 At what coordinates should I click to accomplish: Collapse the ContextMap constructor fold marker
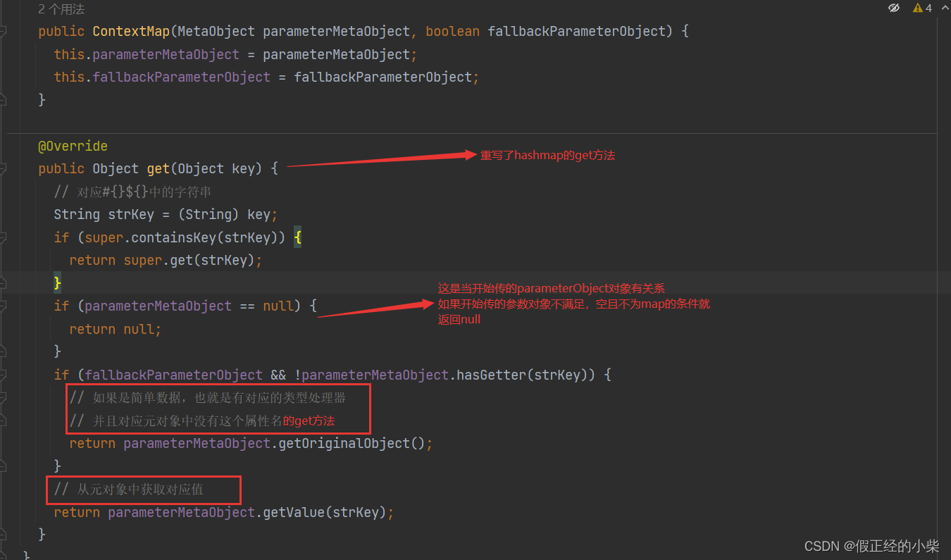click(4, 32)
